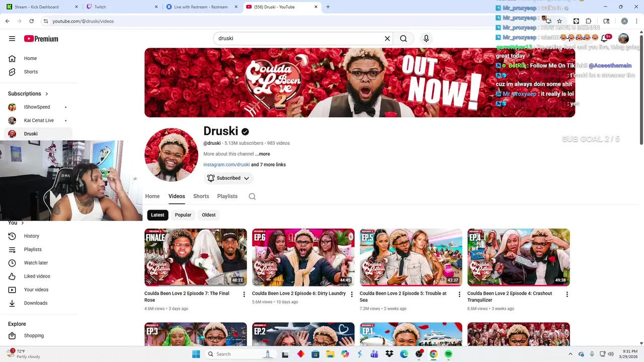
Task: Sort videos by Oldest
Action: point(209,215)
